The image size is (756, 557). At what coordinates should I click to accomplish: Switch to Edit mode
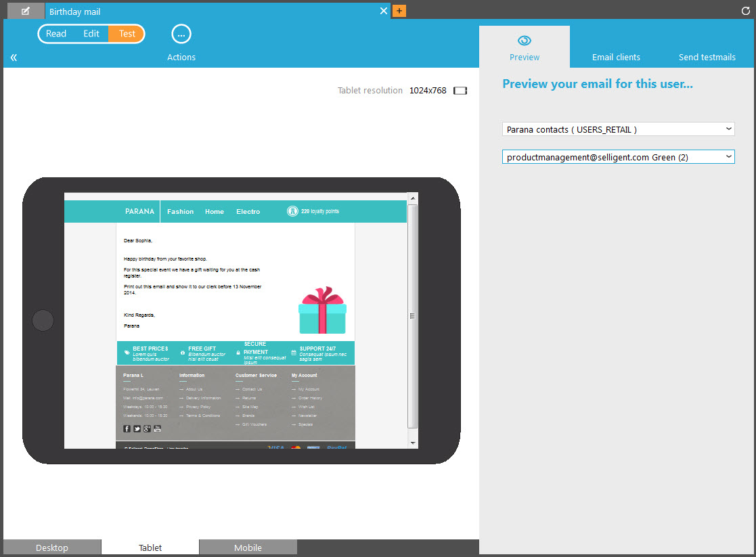91,34
